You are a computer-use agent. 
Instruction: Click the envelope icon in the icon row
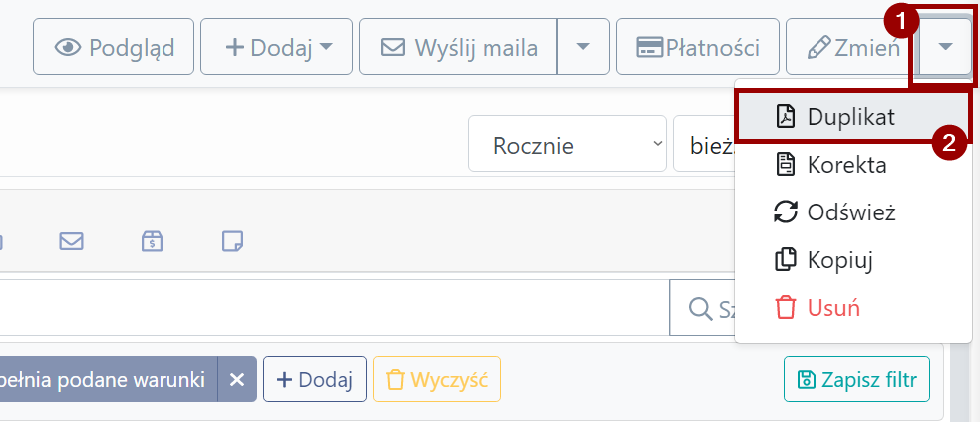(x=71, y=241)
